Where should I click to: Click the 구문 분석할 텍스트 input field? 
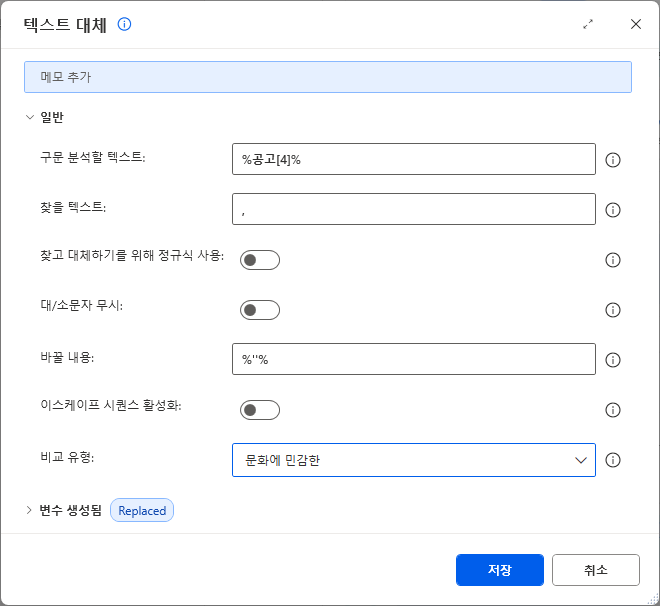coord(414,159)
